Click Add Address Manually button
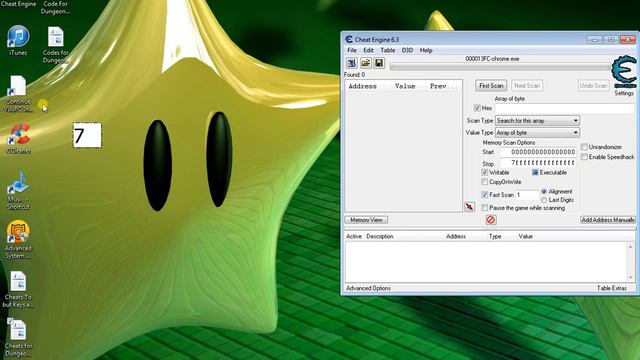 pos(608,220)
